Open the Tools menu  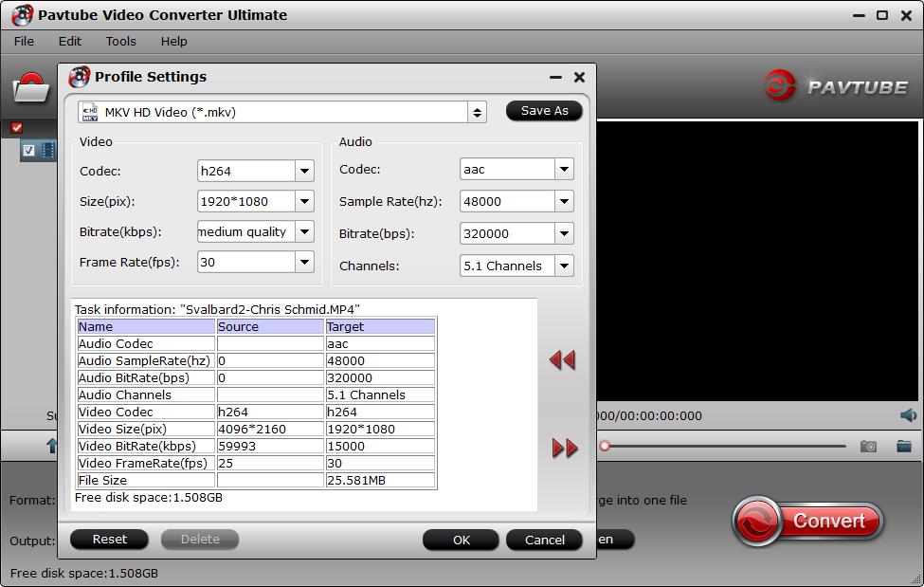click(x=120, y=41)
